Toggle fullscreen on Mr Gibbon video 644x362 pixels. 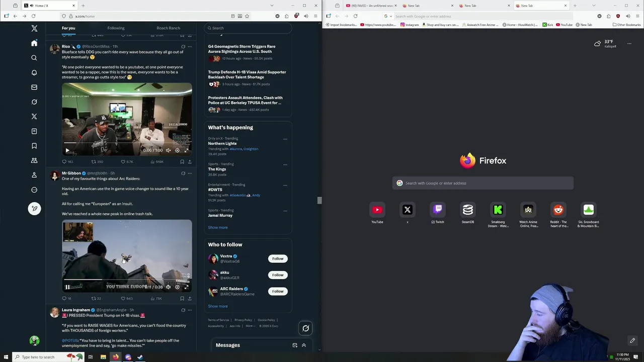186,287
